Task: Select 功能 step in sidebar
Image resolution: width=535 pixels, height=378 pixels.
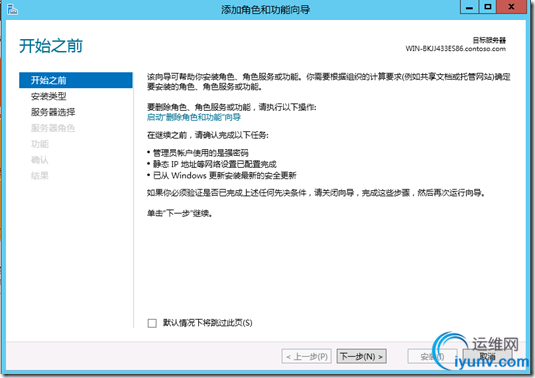Action: (x=40, y=144)
